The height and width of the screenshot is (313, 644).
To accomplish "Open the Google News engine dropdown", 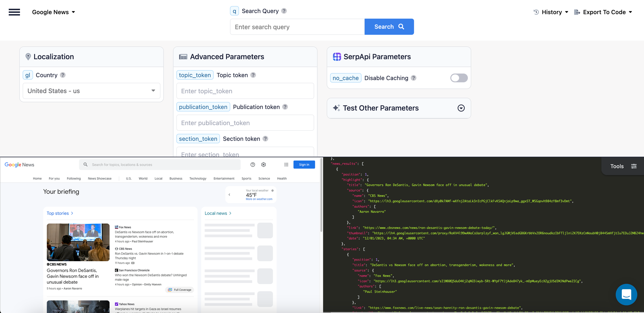I will [x=53, y=12].
